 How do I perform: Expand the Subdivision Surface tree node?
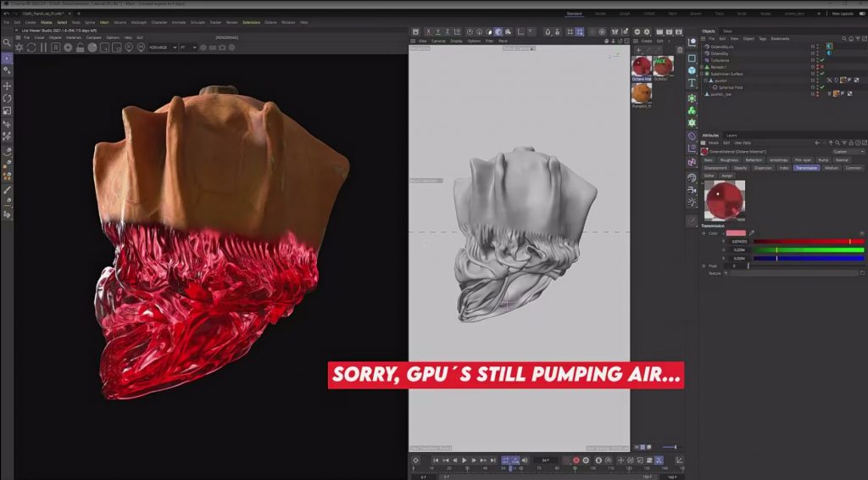[x=702, y=74]
